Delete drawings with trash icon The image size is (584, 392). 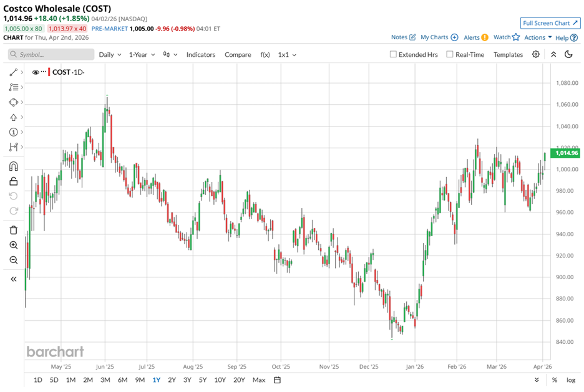point(13,230)
